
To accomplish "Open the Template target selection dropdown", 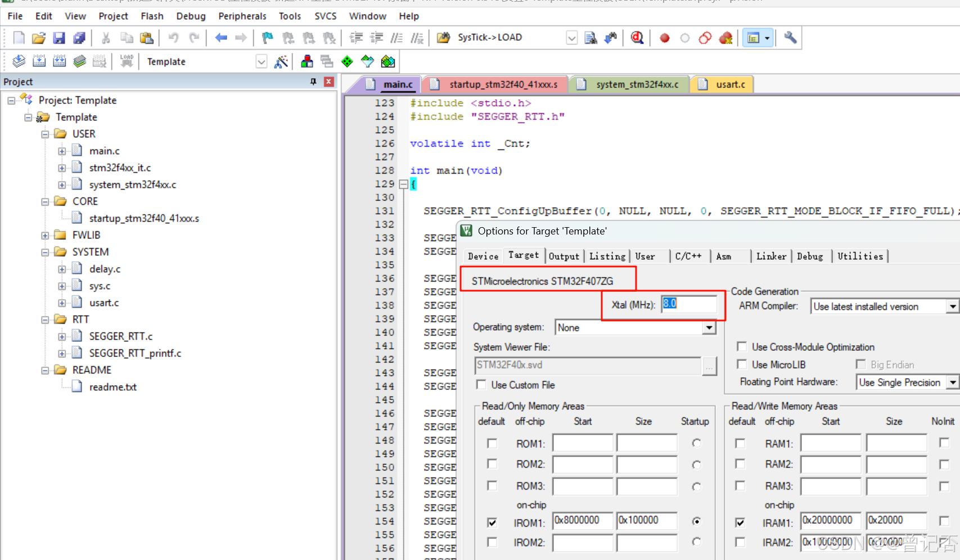I will pyautogui.click(x=262, y=61).
